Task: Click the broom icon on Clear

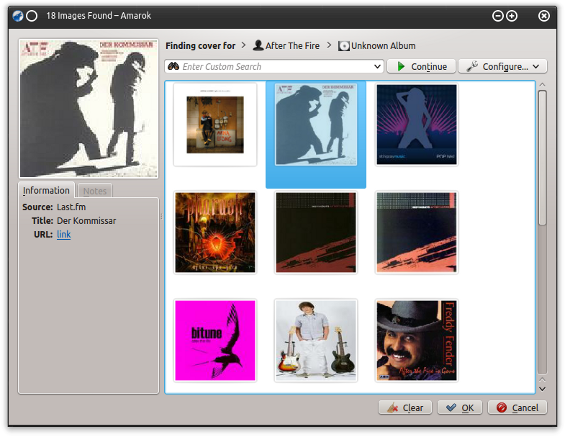Action: (x=392, y=407)
